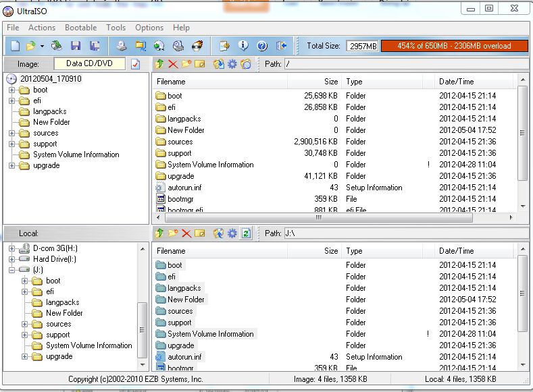This screenshot has width=533, height=392.
Task: Click the Save floppy disk icon
Action: click(76, 46)
